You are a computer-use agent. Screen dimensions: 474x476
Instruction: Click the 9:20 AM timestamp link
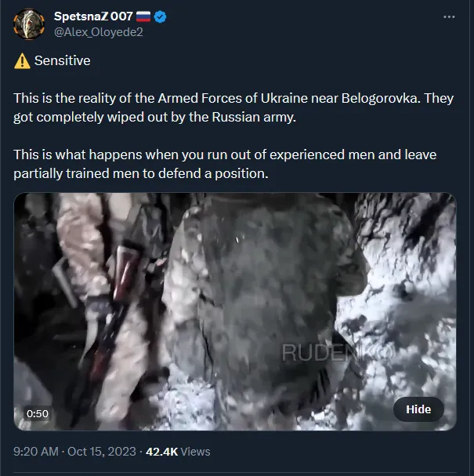pos(36,452)
